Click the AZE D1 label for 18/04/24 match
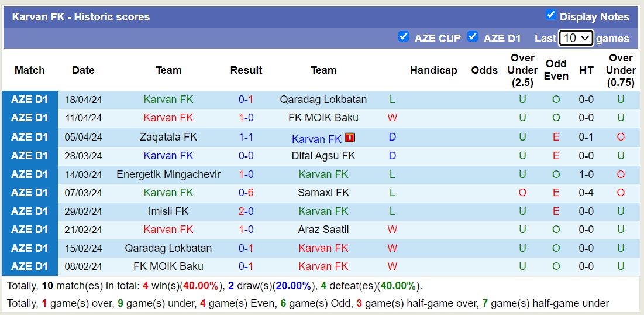Viewport: 644px width, 315px height. 30,100
